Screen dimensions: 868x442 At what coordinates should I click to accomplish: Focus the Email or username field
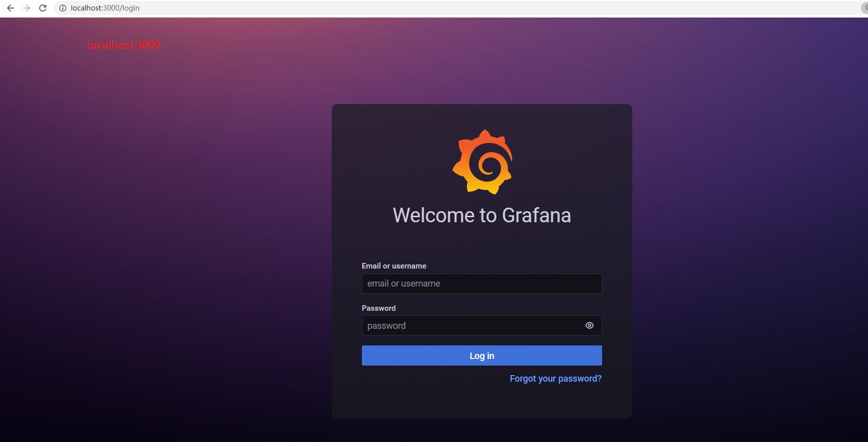(481, 284)
